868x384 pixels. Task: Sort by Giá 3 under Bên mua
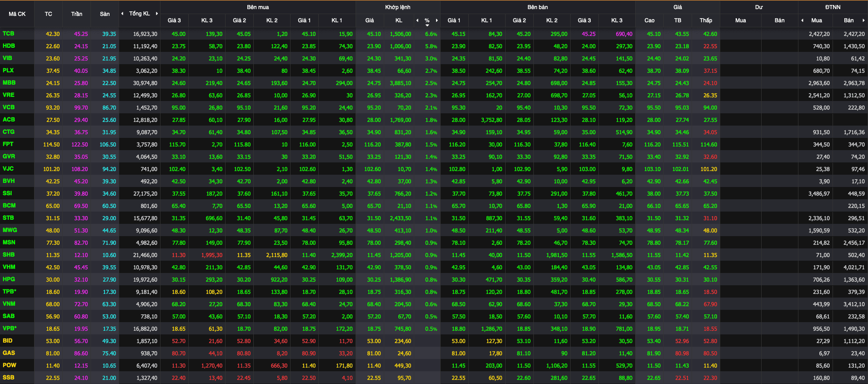click(174, 20)
